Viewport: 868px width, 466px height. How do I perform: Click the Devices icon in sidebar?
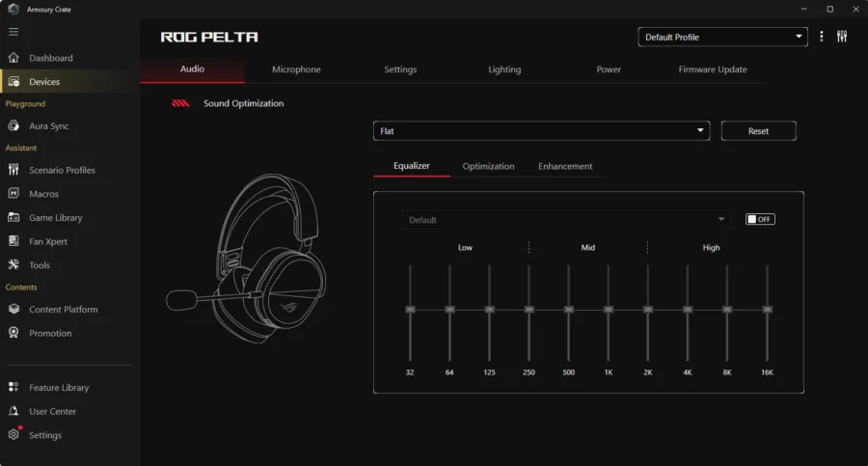pyautogui.click(x=14, y=81)
